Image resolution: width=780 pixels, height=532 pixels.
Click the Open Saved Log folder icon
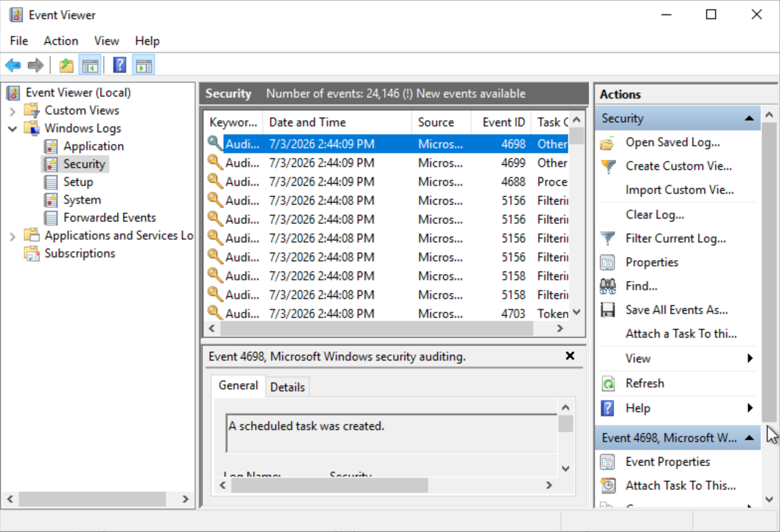(x=607, y=143)
